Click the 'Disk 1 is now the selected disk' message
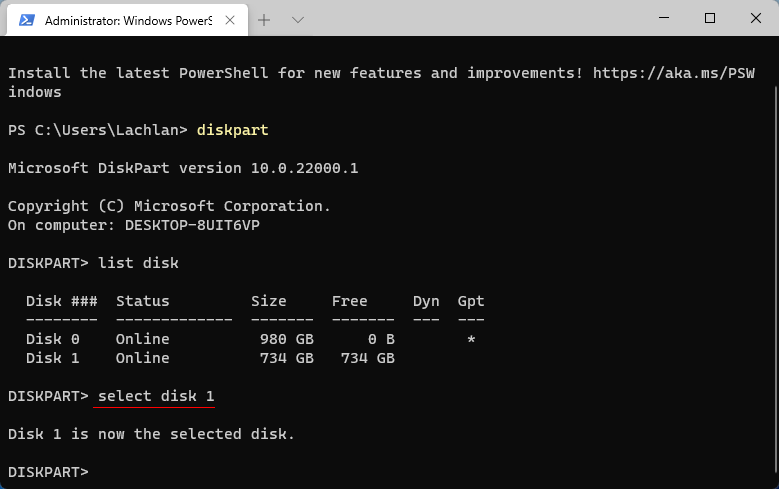Image resolution: width=779 pixels, height=489 pixels. pyautogui.click(x=151, y=434)
